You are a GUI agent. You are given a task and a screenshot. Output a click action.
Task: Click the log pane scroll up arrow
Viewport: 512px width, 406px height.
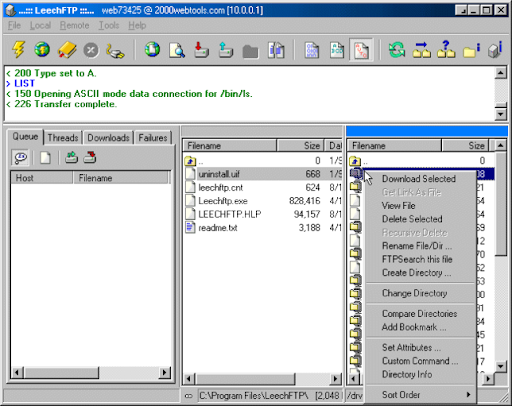(x=500, y=73)
